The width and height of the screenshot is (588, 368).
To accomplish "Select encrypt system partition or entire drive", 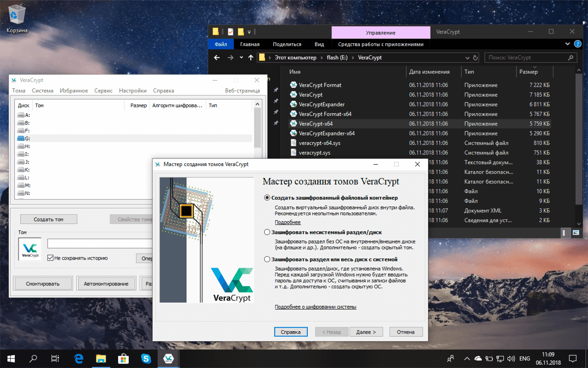I will point(267,259).
